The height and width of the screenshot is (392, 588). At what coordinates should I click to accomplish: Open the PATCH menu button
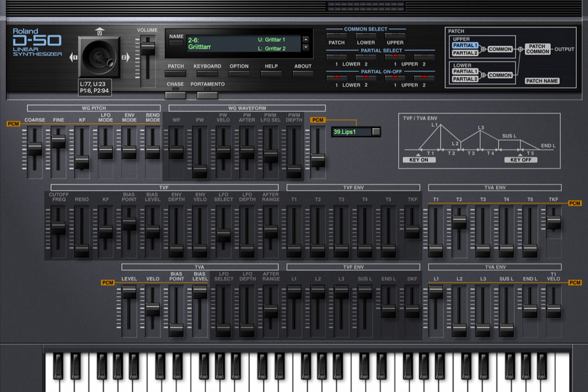[175, 73]
